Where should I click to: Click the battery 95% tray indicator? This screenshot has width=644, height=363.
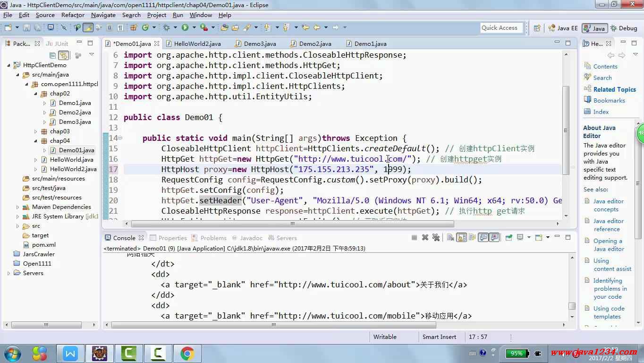[x=518, y=353]
